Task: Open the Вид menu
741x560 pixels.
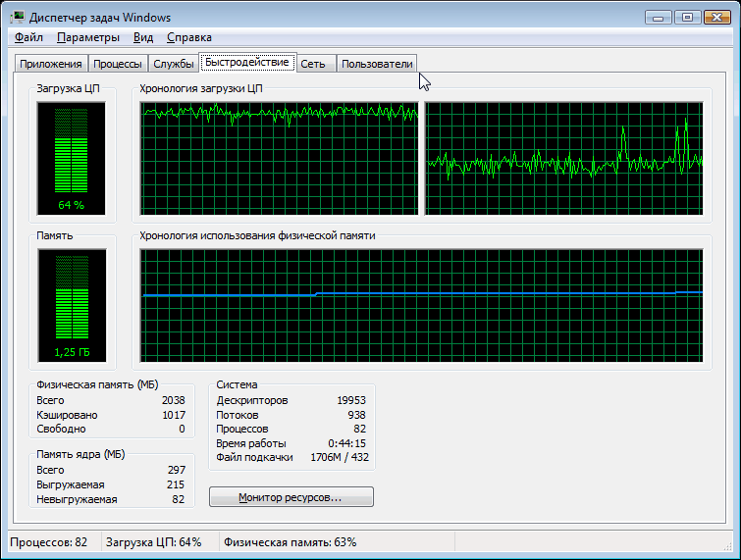Action: point(142,37)
